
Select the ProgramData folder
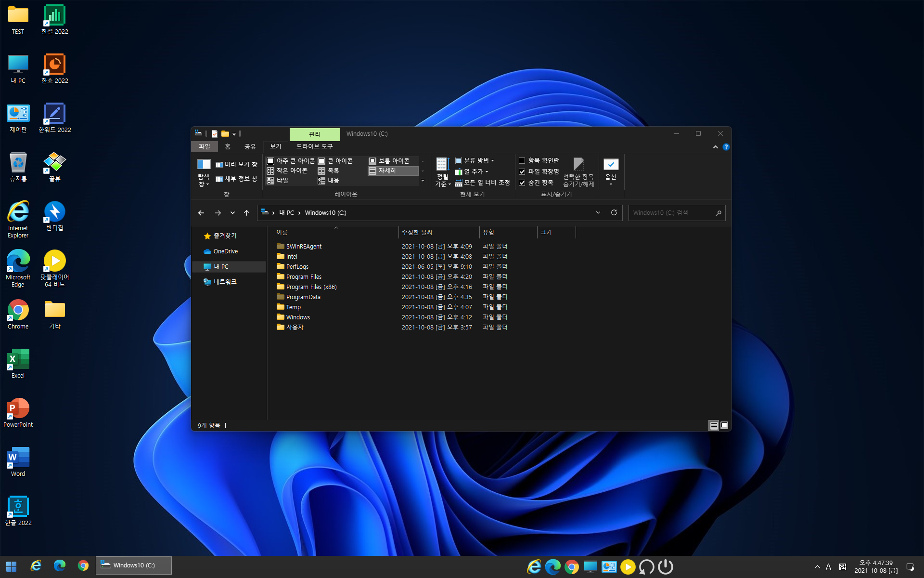[x=298, y=297]
